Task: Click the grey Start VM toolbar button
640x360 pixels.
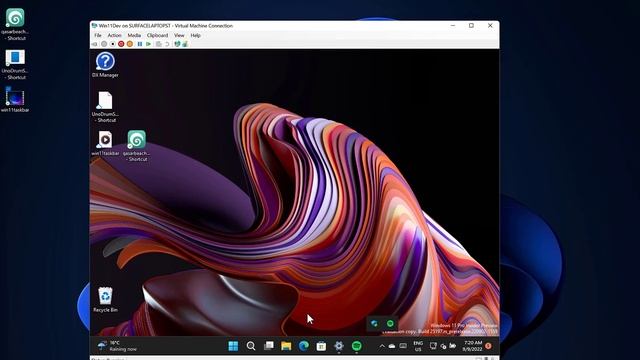Action: (104, 44)
